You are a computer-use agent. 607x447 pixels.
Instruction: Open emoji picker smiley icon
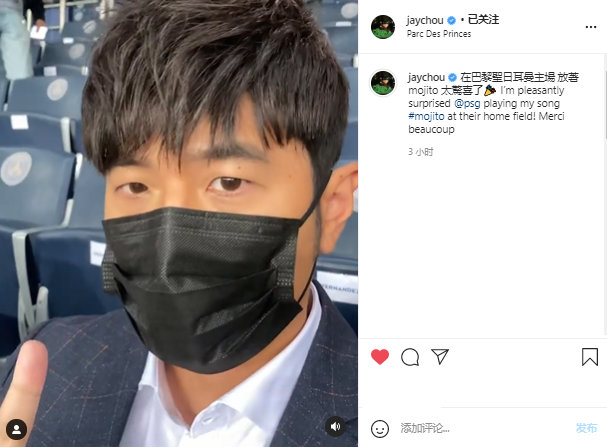(380, 428)
